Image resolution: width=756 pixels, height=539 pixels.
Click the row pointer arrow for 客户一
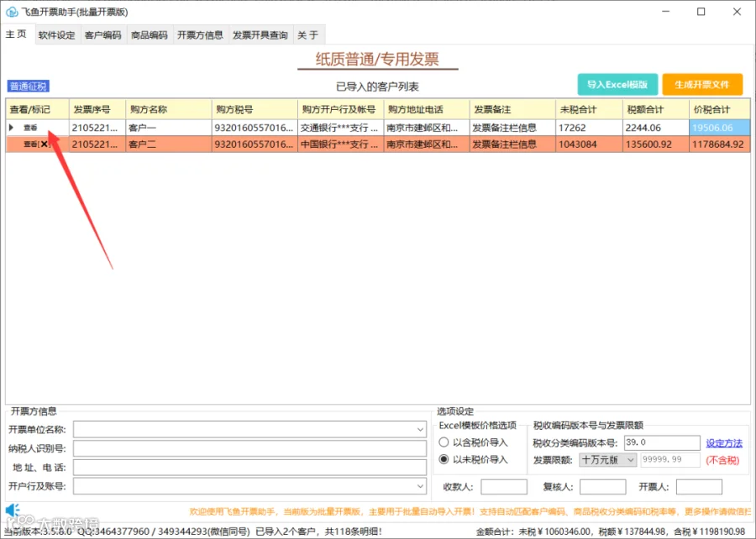(11, 128)
